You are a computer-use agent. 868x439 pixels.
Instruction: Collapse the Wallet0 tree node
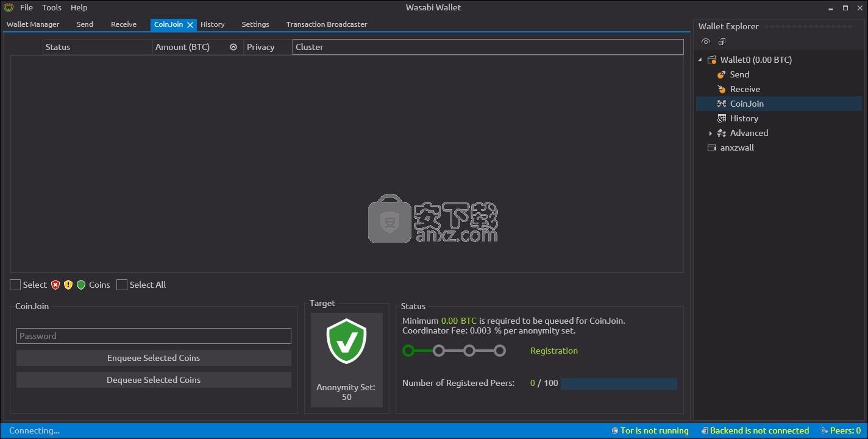tap(700, 60)
